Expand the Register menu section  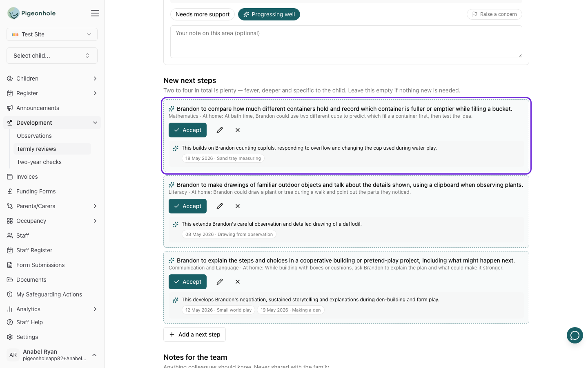coord(52,93)
